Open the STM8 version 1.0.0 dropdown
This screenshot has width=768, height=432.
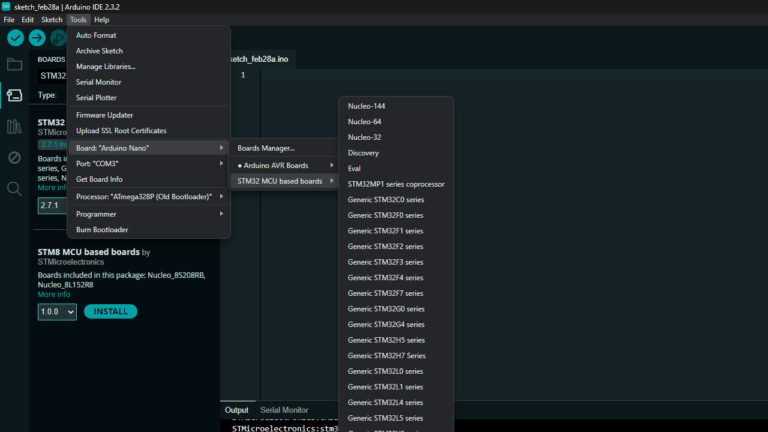point(57,312)
